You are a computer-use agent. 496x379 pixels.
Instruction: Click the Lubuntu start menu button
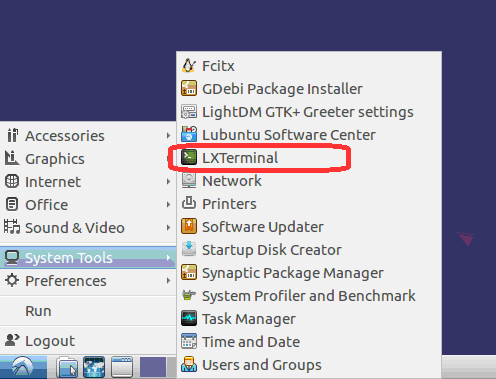(23, 367)
